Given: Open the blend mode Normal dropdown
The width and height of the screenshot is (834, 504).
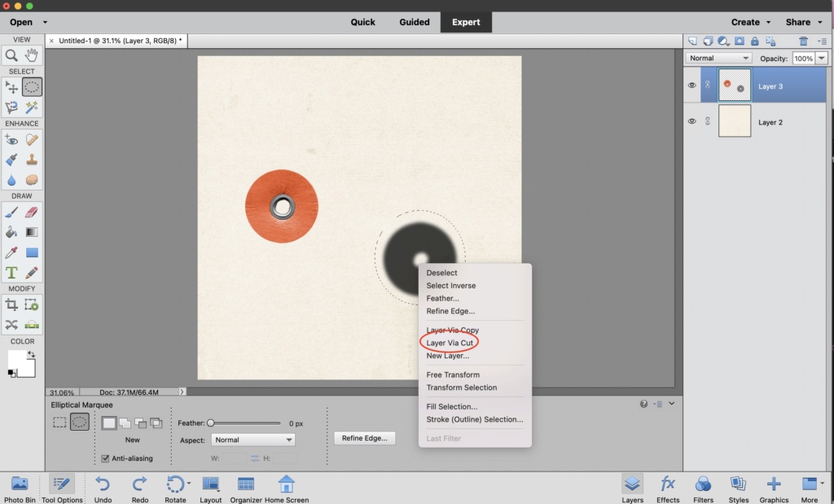Looking at the screenshot, I should [x=718, y=58].
